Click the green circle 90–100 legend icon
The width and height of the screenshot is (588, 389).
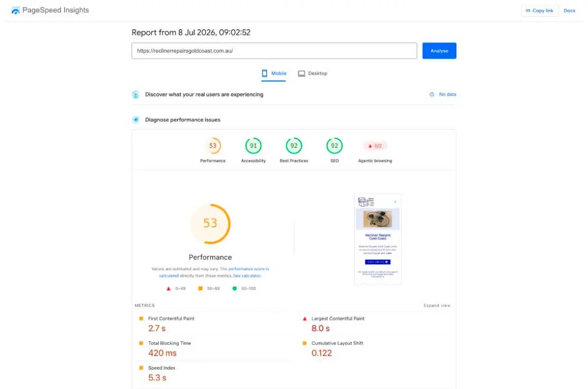tap(234, 289)
